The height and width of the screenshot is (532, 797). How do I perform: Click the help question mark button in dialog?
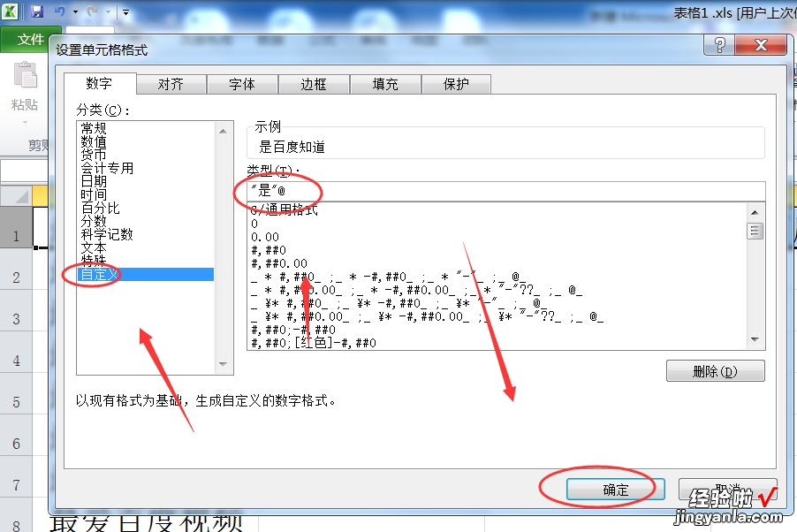[x=719, y=45]
